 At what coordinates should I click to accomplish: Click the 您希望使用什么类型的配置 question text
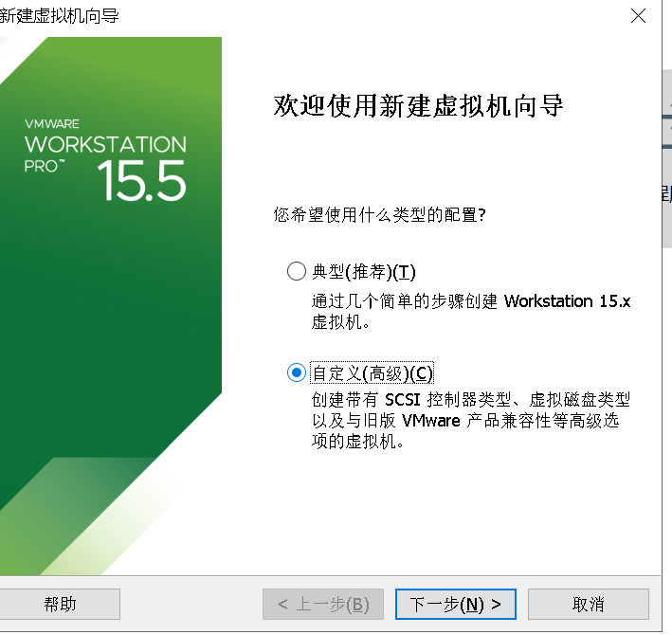[380, 214]
